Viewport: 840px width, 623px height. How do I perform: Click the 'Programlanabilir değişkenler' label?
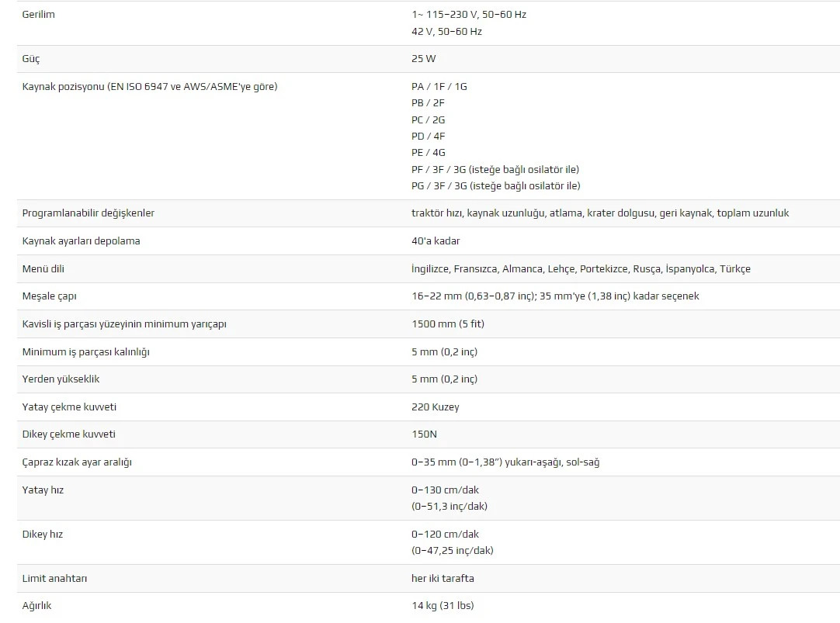click(x=88, y=213)
